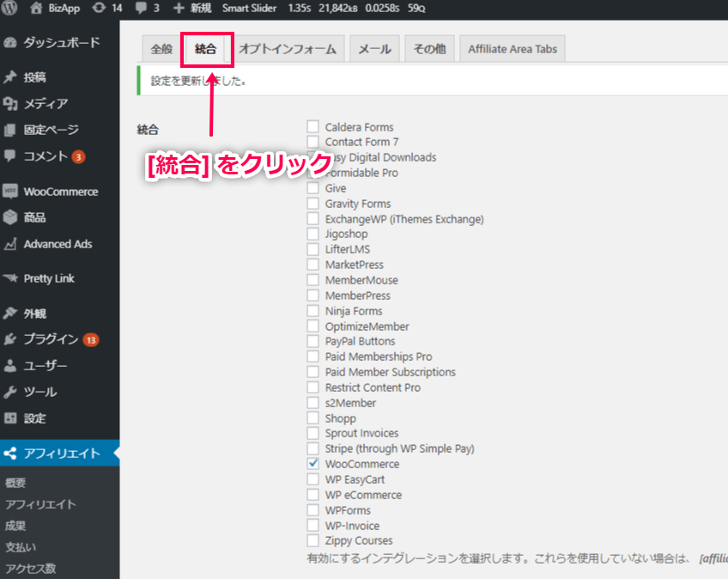Enable the Contact Form 7 checkbox
Screen dimensions: 728x579
[313, 141]
